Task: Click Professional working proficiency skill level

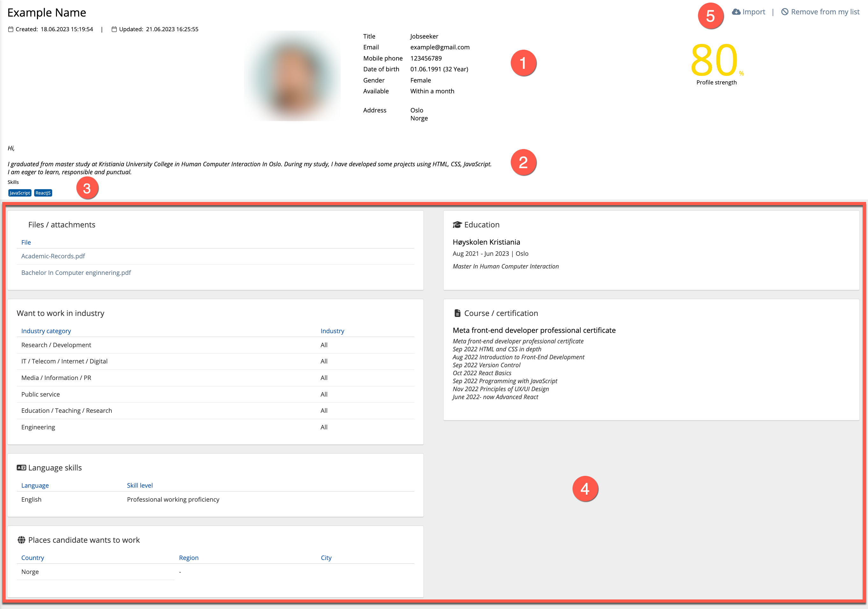Action: [x=173, y=499]
